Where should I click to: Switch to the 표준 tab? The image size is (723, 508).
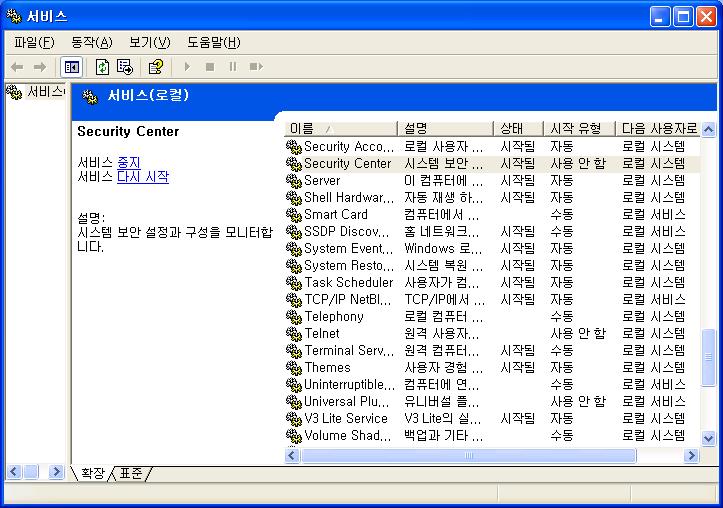(x=131, y=473)
